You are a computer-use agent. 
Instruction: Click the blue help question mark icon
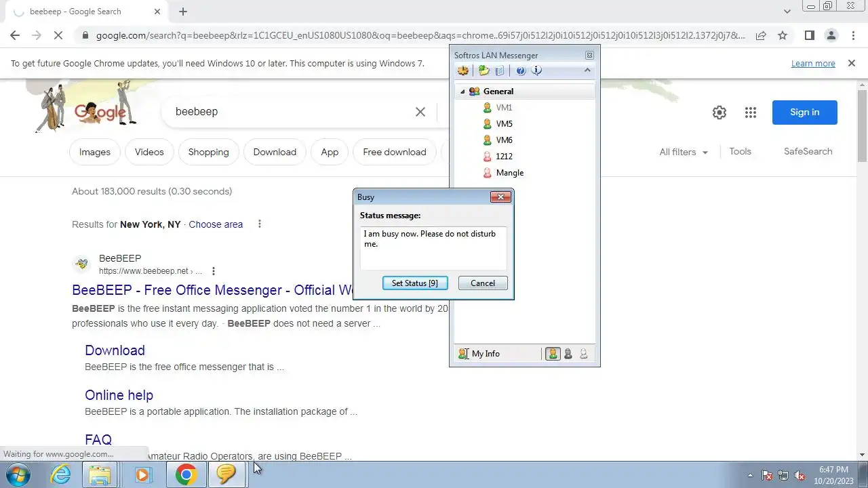pyautogui.click(x=521, y=70)
